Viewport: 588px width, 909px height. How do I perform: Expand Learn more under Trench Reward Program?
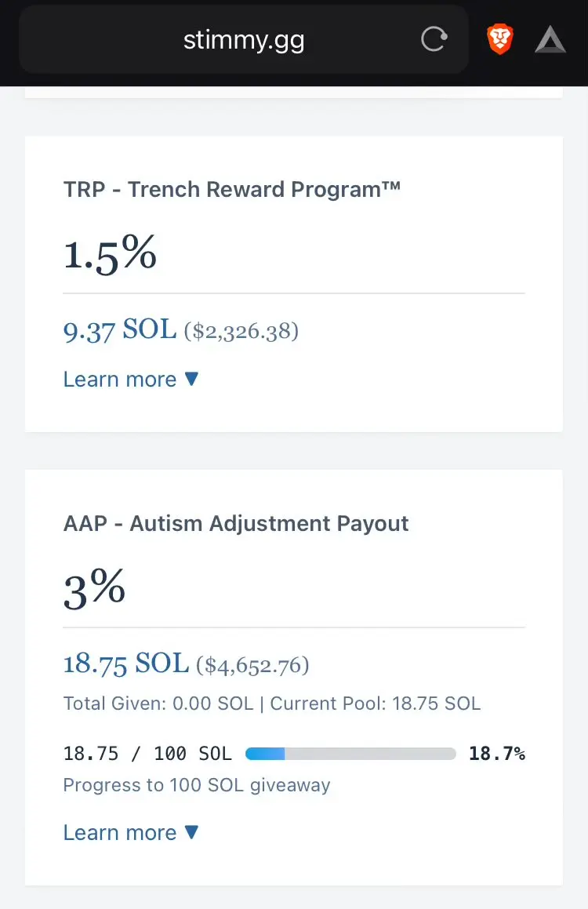(x=131, y=379)
